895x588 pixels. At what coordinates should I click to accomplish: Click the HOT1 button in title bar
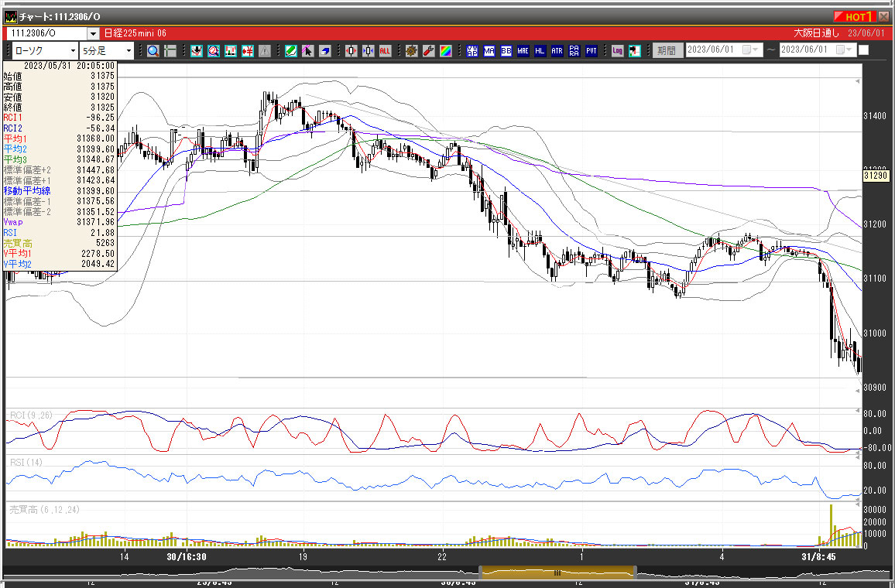point(854,16)
